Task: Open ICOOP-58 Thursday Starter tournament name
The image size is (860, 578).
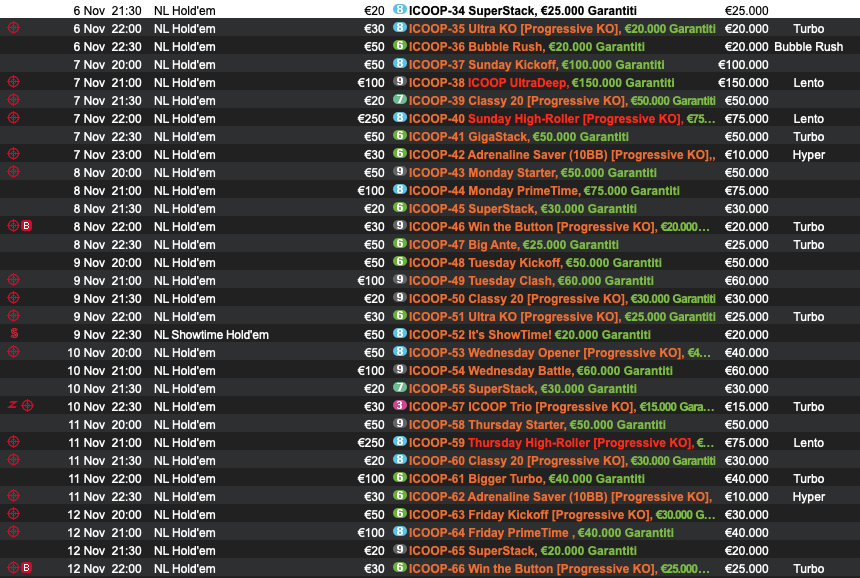Action: 537,424
